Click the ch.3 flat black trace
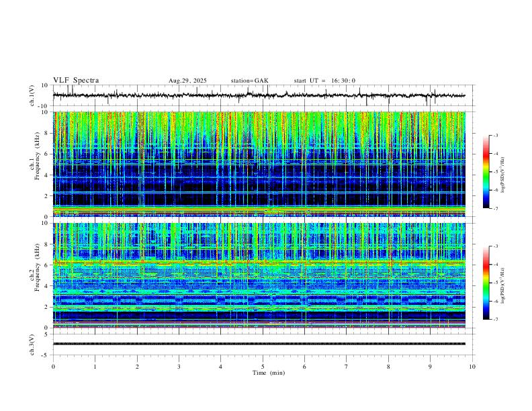Image resolution: width=532 pixels, height=411 pixels. click(x=259, y=344)
